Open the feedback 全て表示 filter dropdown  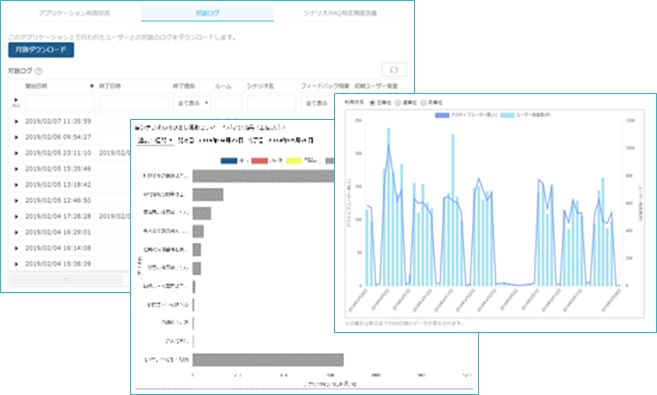click(318, 103)
